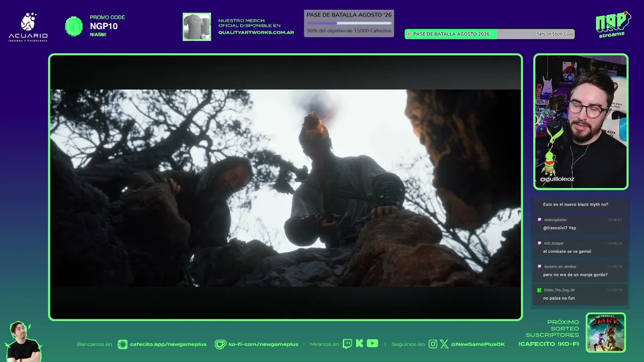
Task: Open the merch t-shirt thumbnail
Action: click(197, 27)
